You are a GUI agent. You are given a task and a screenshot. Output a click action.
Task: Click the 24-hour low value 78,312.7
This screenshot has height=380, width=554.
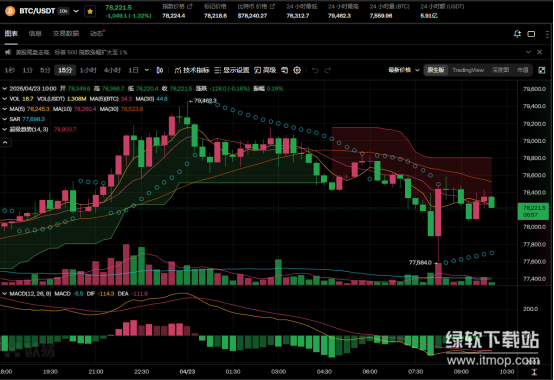(x=298, y=16)
